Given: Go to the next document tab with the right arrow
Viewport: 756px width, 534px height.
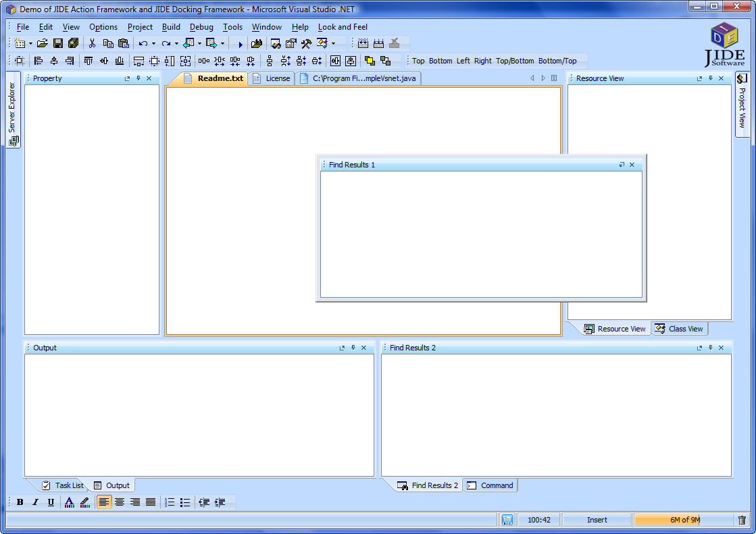Looking at the screenshot, I should point(543,78).
